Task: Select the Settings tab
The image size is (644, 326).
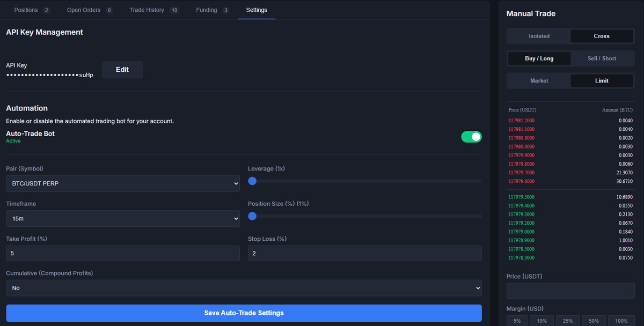Action: pos(257,10)
